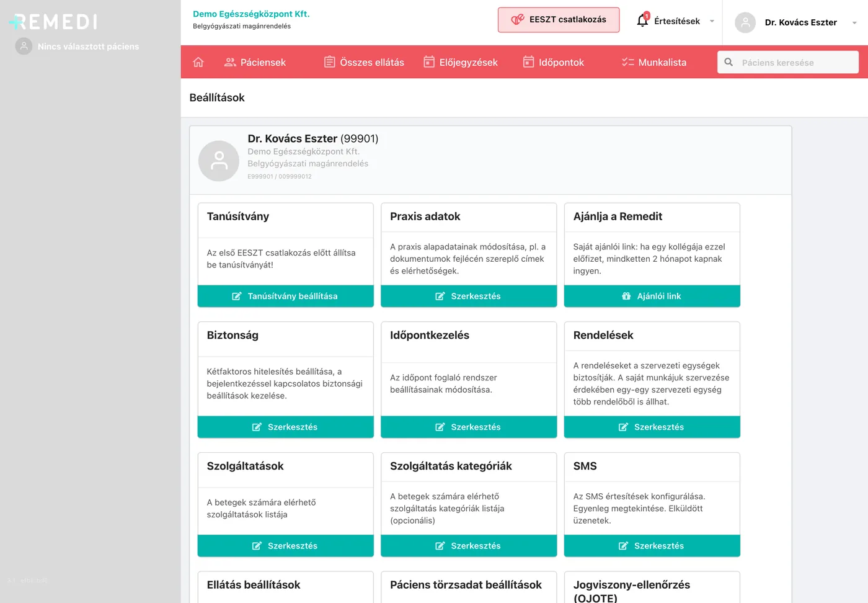Click Nincs választott páciens text in sidebar

88,47
